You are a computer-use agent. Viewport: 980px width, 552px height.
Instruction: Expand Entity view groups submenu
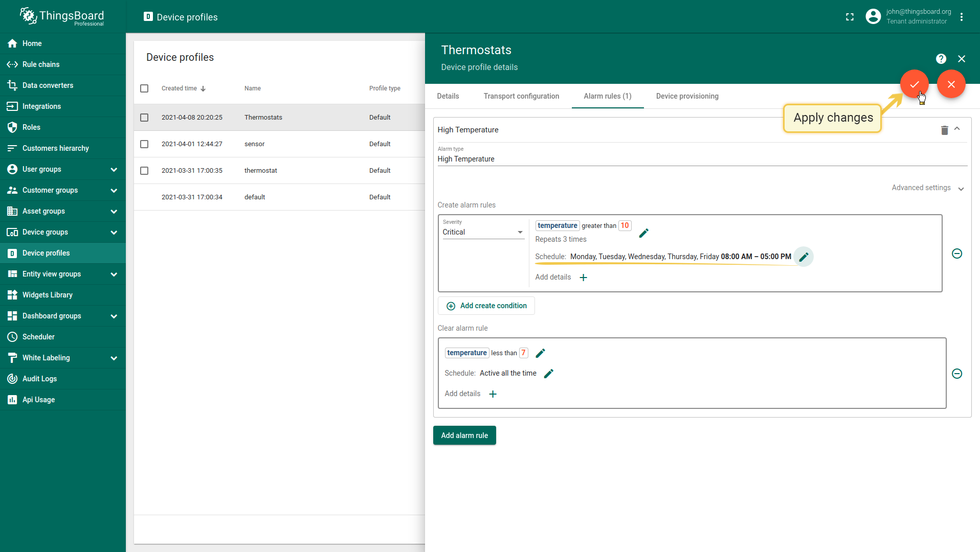click(x=114, y=274)
